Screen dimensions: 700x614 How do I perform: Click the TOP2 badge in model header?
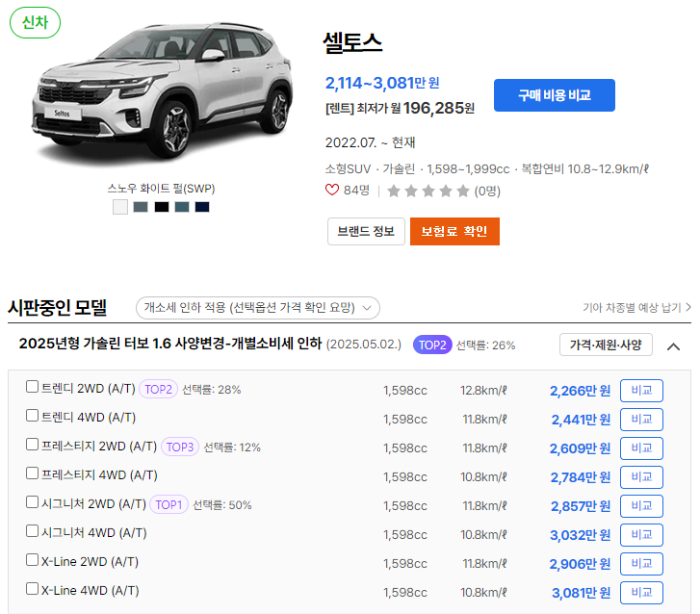[432, 345]
